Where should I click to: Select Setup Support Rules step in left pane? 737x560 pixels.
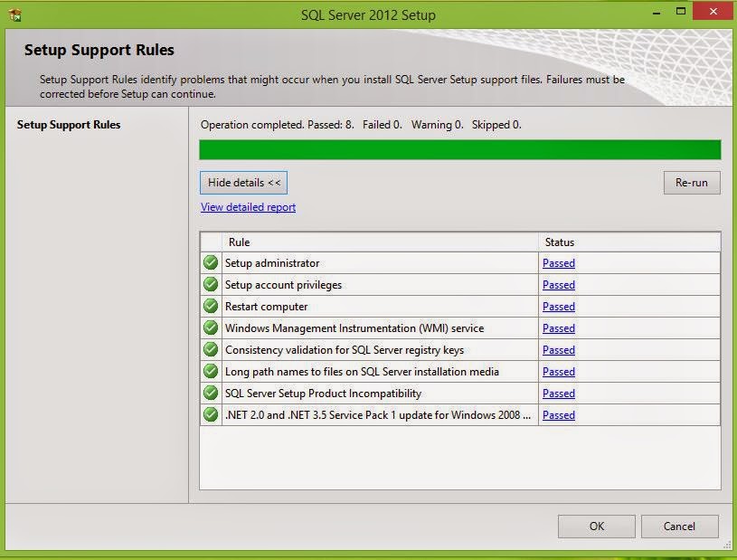[69, 125]
